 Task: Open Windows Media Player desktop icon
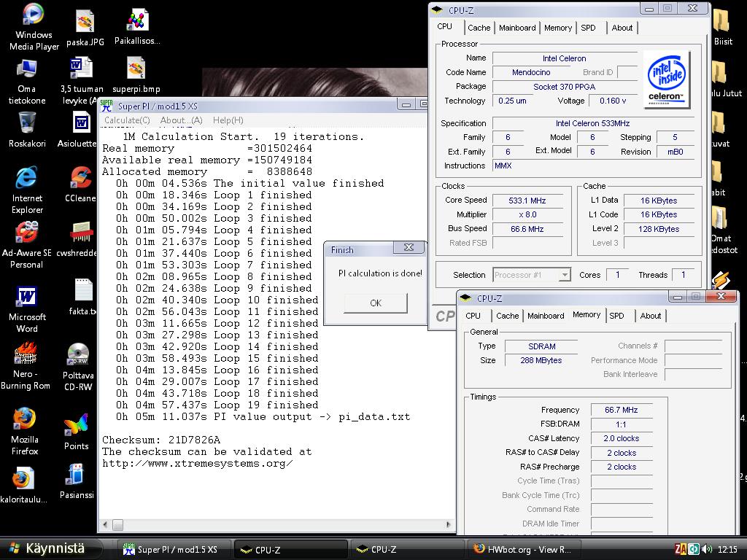click(x=34, y=27)
